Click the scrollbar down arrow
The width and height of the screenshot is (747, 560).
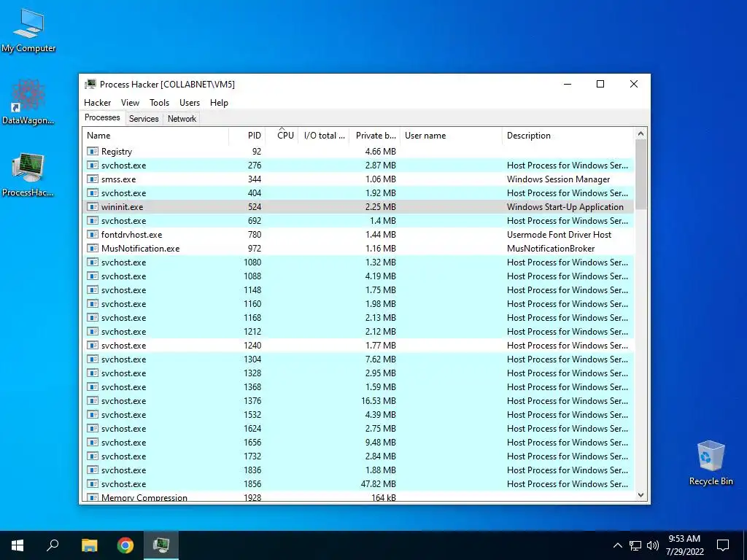pyautogui.click(x=640, y=495)
